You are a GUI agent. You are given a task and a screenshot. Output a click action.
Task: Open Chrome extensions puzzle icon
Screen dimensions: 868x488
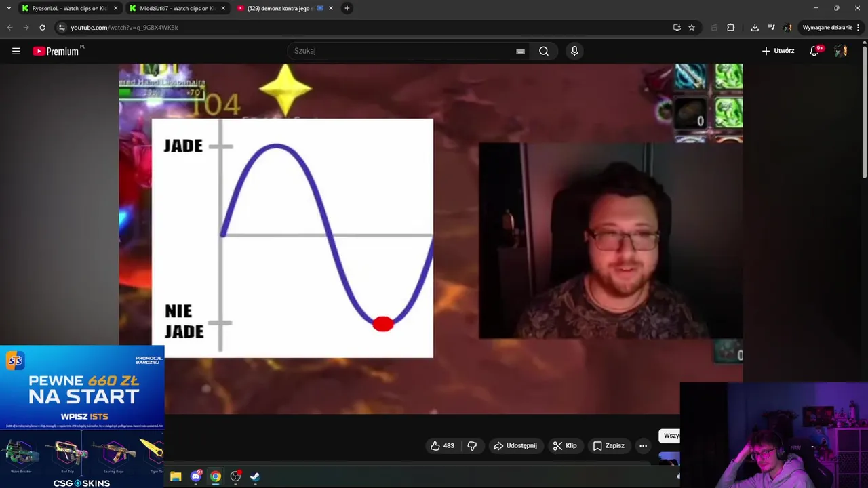click(x=730, y=28)
